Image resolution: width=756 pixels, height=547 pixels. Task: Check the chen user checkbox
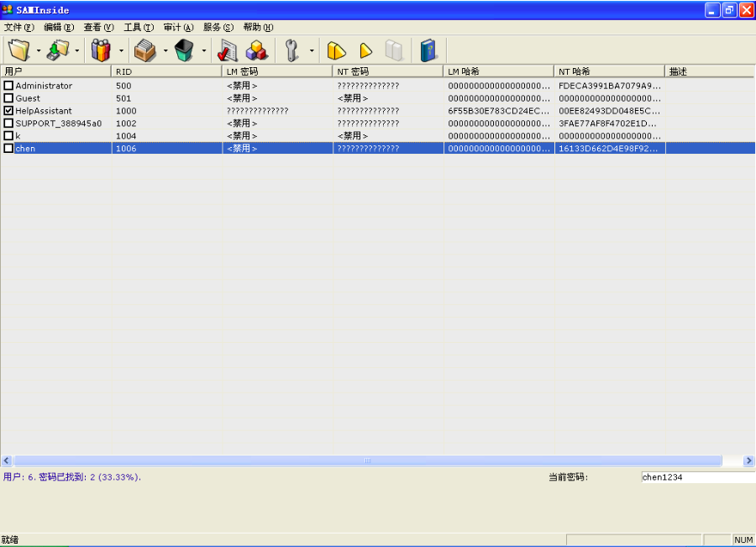(x=8, y=148)
